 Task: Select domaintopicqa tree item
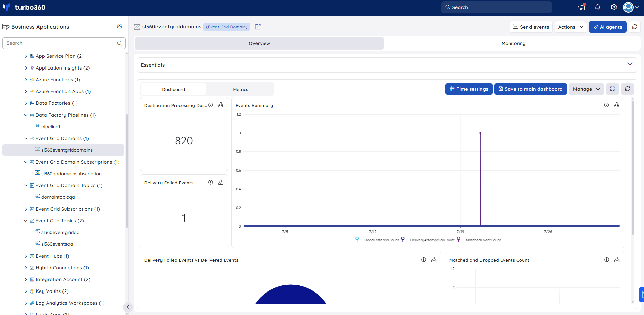coord(58,197)
